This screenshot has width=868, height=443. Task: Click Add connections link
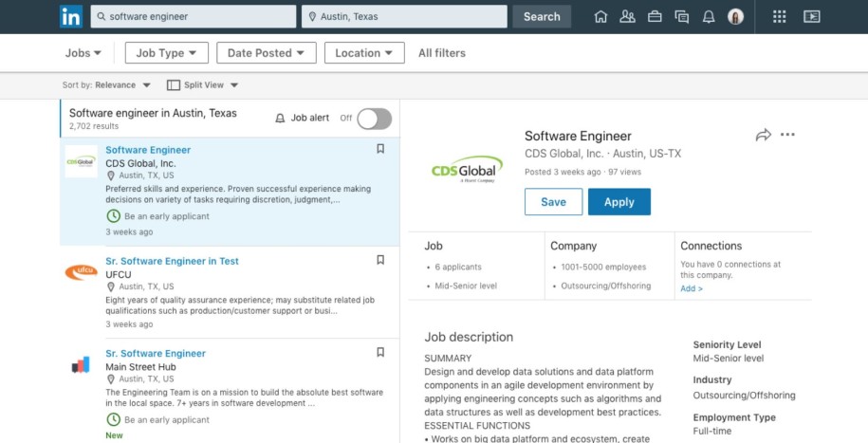pos(692,288)
